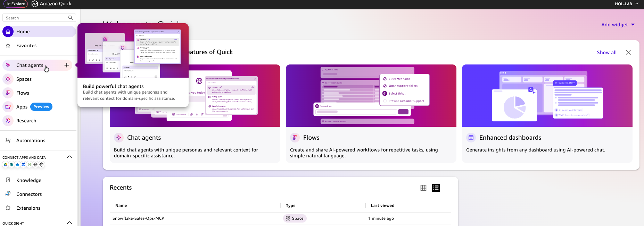Sort Recents by Type column header
This screenshot has height=226, width=644.
tap(291, 206)
